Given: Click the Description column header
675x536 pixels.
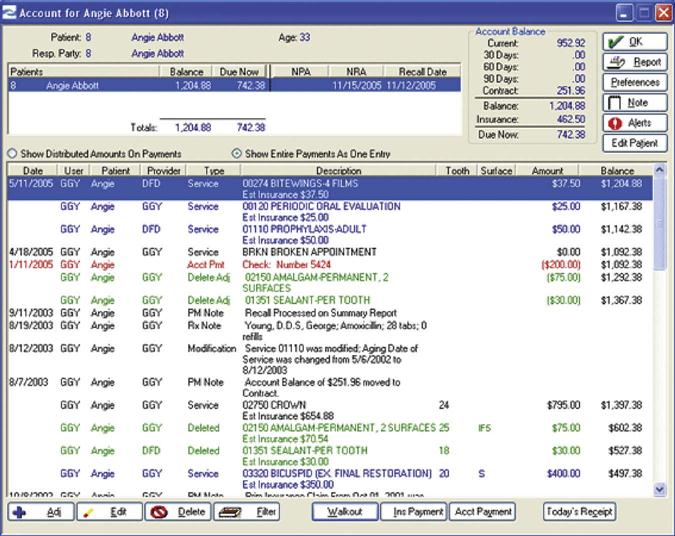Looking at the screenshot, I should coord(338,171).
